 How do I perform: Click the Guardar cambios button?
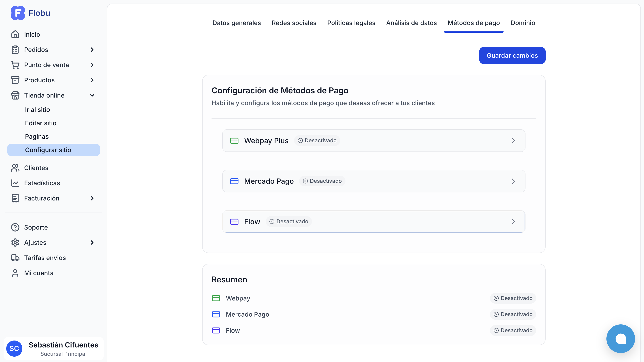tap(512, 55)
